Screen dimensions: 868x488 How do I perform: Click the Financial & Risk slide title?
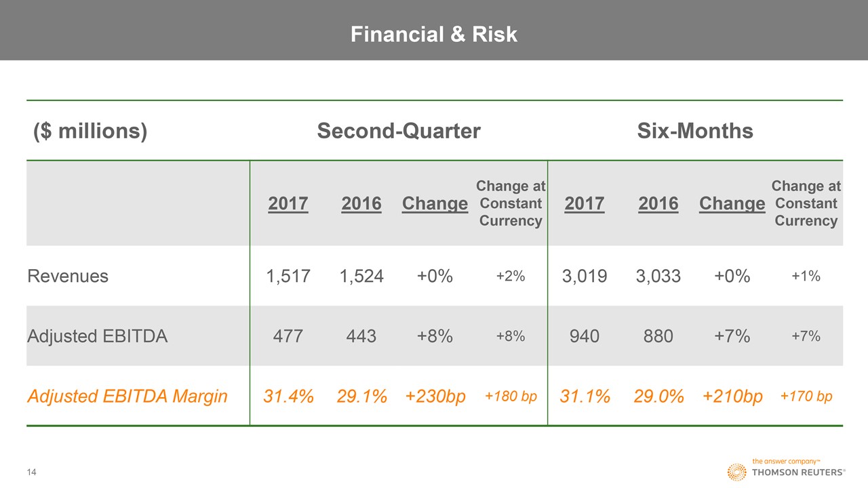(x=434, y=35)
